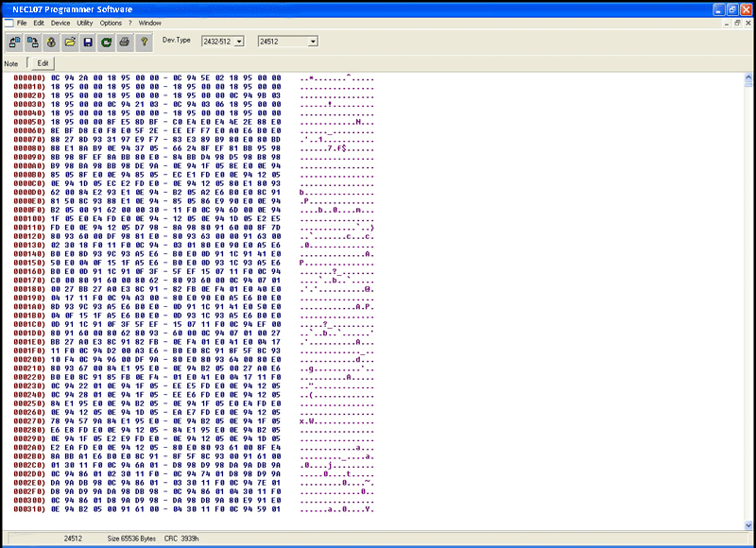Open the File menu
The width and height of the screenshot is (756, 548).
(x=22, y=22)
